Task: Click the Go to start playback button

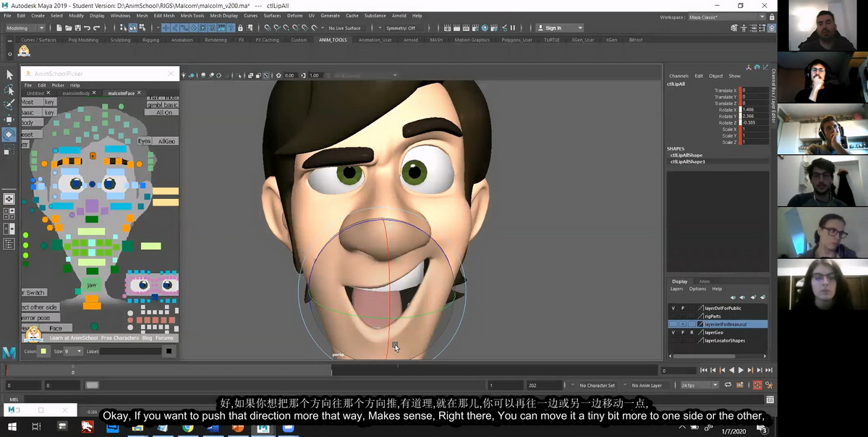Action: [x=703, y=370]
